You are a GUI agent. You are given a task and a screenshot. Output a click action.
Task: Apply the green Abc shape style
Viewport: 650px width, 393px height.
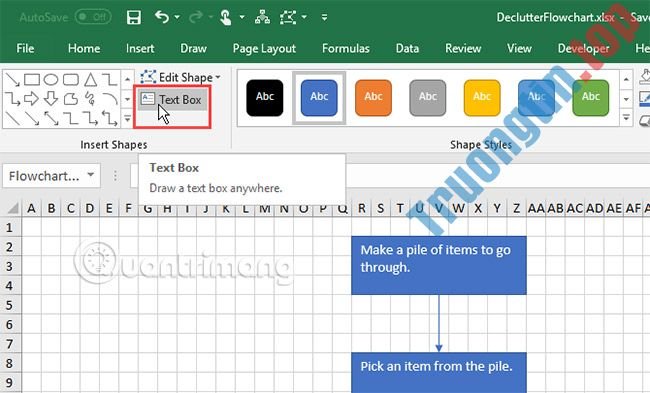click(590, 98)
